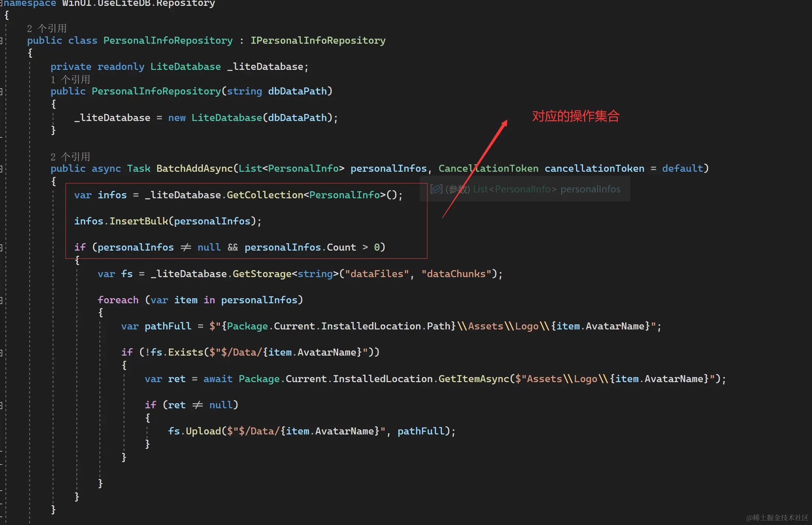Click the "dataChunks" string literal
Viewport: 812px width, 525px height.
click(x=456, y=274)
